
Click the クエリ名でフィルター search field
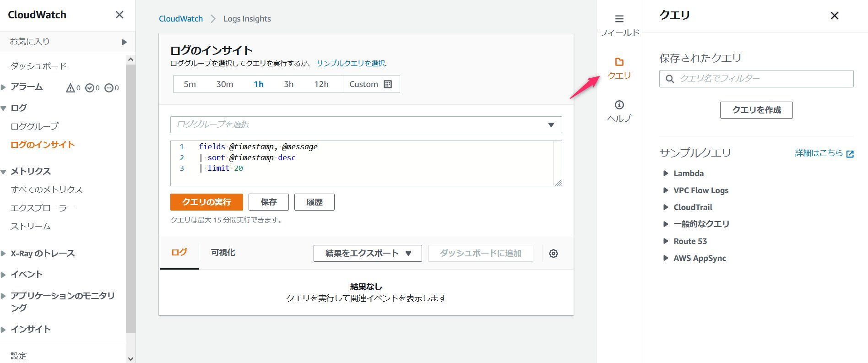(x=763, y=79)
